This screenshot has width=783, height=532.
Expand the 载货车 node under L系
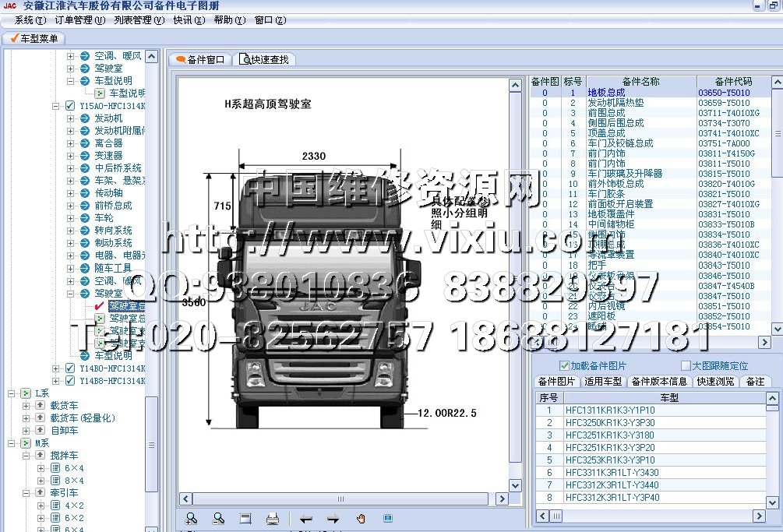pyautogui.click(x=26, y=406)
